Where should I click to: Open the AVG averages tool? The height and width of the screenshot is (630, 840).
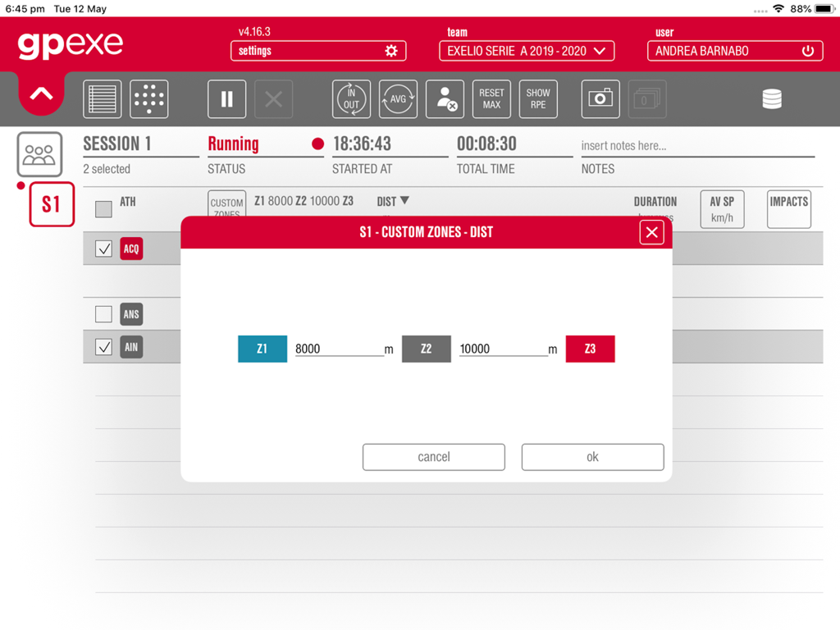[398, 98]
